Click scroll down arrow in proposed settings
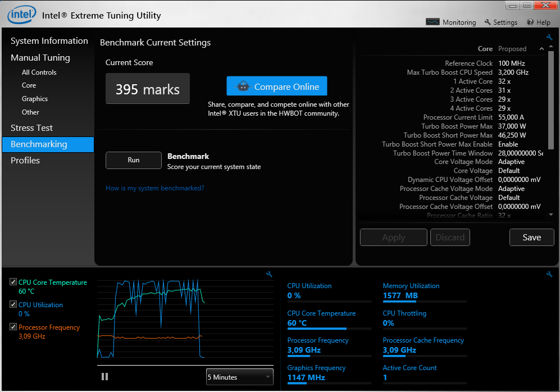The image size is (560, 392). [551, 215]
